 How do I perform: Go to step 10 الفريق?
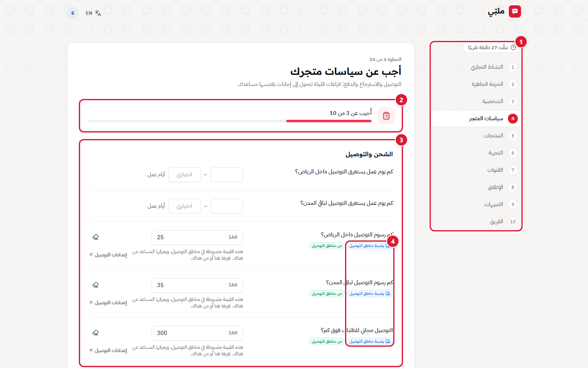[x=476, y=222]
